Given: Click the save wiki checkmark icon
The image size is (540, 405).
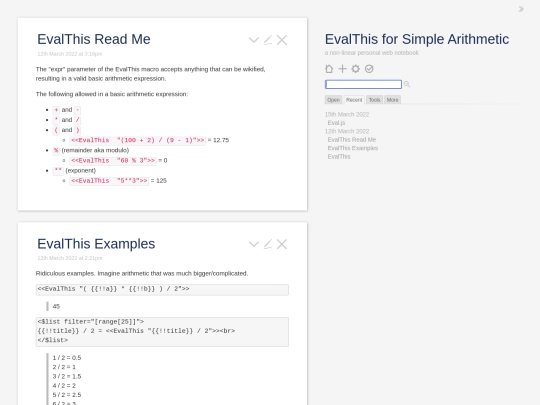Looking at the screenshot, I should 369,69.
